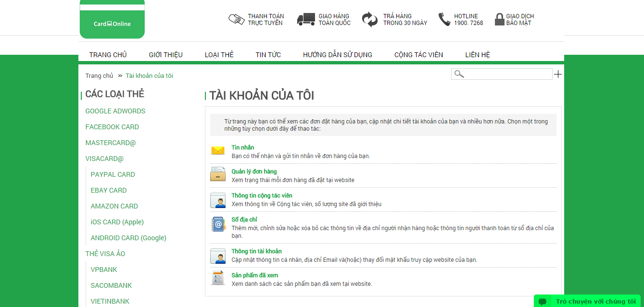Select GOOGLE ADWORDS in card list

[115, 111]
